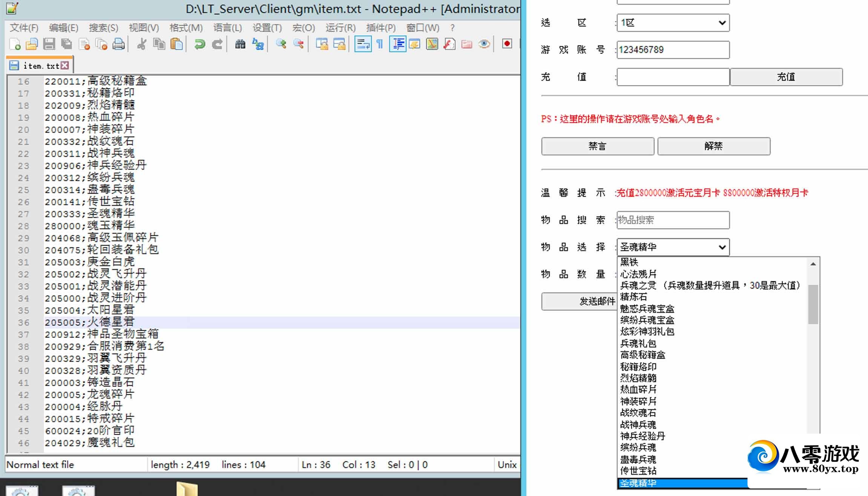Create a new file in Notepad++
The height and width of the screenshot is (496, 868).
(15, 44)
